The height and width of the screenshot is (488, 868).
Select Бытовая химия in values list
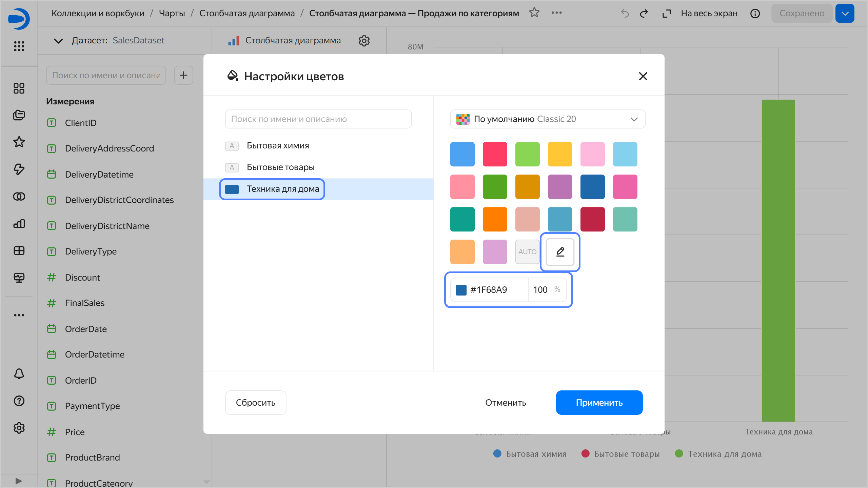pyautogui.click(x=278, y=146)
